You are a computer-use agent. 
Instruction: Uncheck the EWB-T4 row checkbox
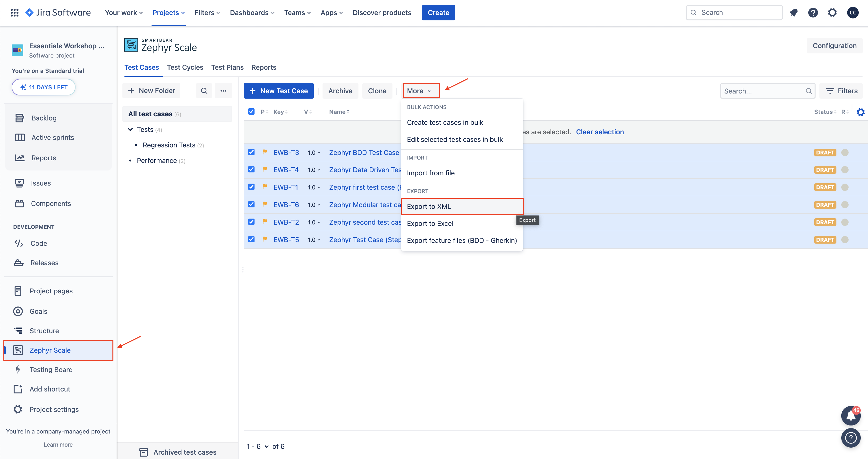[x=251, y=170]
